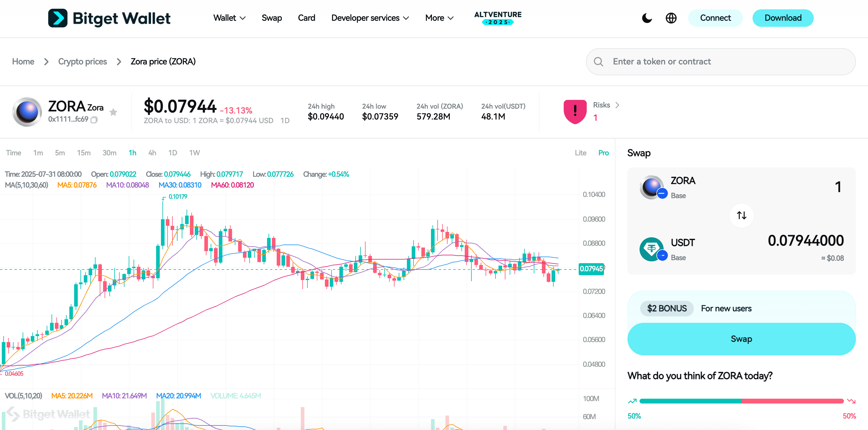Click the 24h vol 579.28M value

[x=433, y=117]
